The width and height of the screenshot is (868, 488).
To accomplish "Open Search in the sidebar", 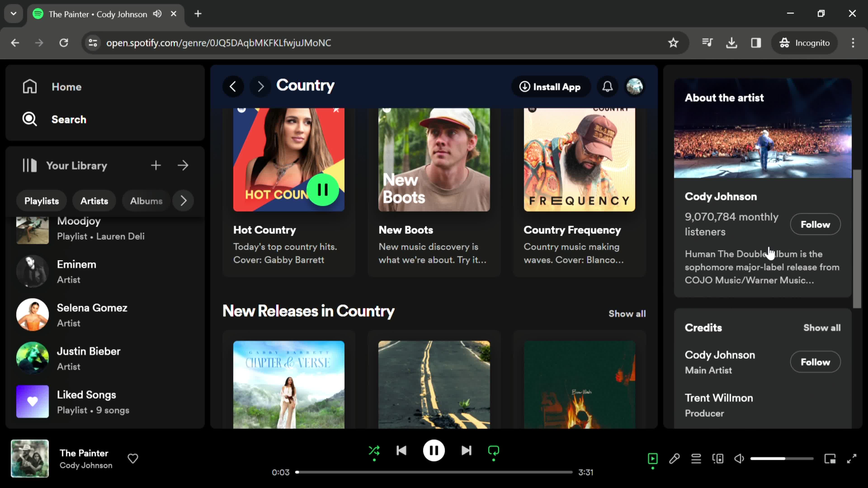I will (54, 119).
